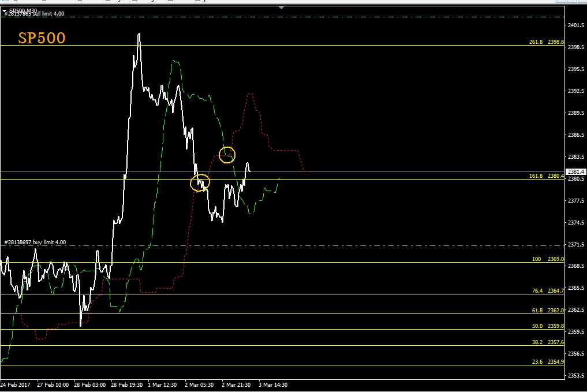Viewport: 587px width, 392px height.
Task: Click the 2365.5 price axis label
Action: tap(576, 288)
